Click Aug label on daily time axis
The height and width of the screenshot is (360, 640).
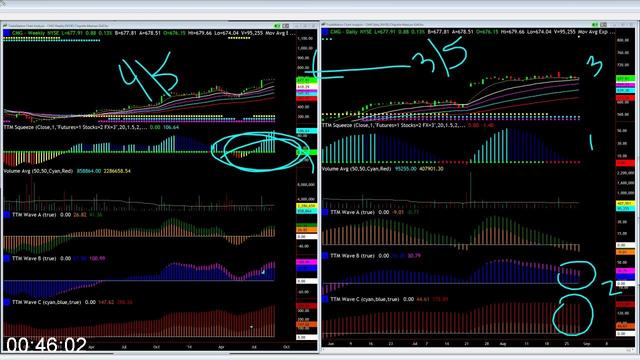[503, 344]
